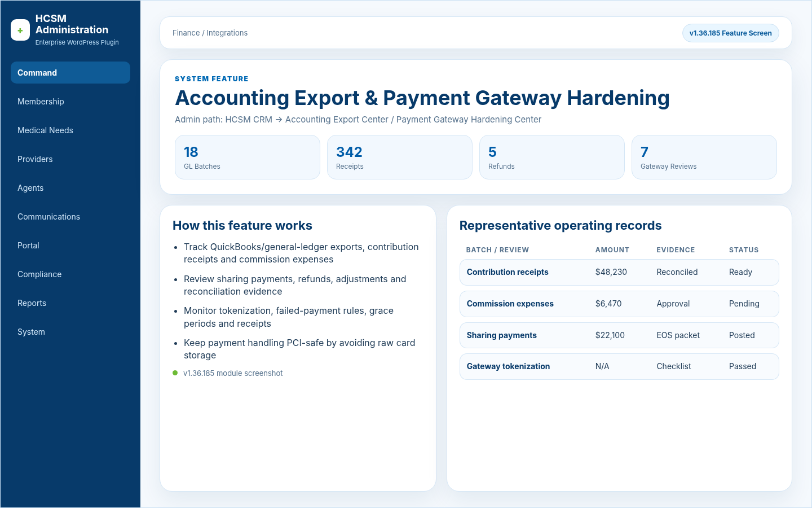The image size is (812, 508).
Task: Click the Reconciled evidence cell
Action: coord(677,272)
